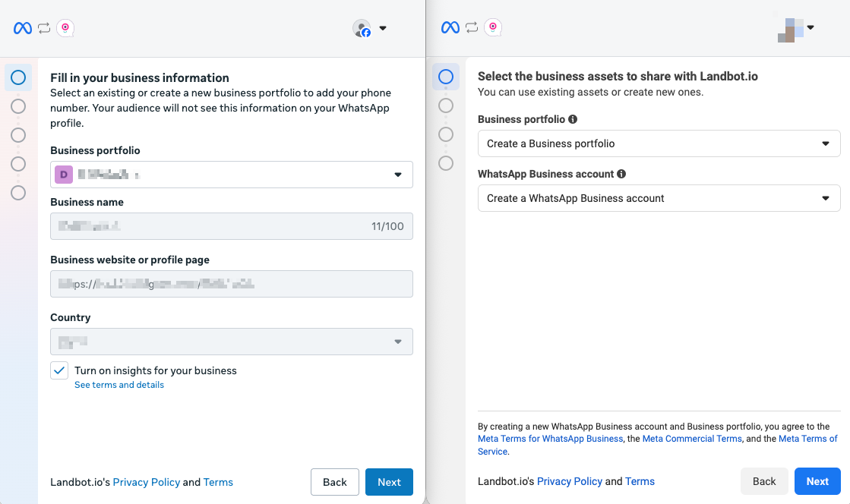
Task: Expand the Create a Business portfolio dropdown
Action: 659,143
